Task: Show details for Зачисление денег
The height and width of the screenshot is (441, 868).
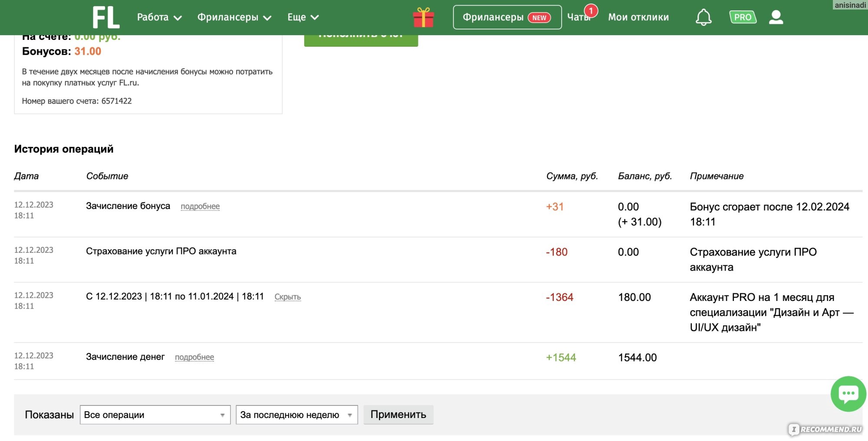Action: click(x=194, y=357)
